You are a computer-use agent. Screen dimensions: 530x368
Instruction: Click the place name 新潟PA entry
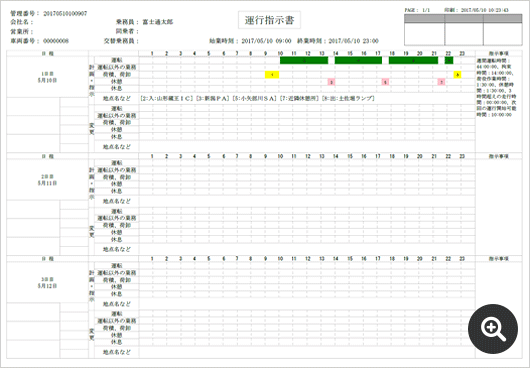[x=212, y=99]
